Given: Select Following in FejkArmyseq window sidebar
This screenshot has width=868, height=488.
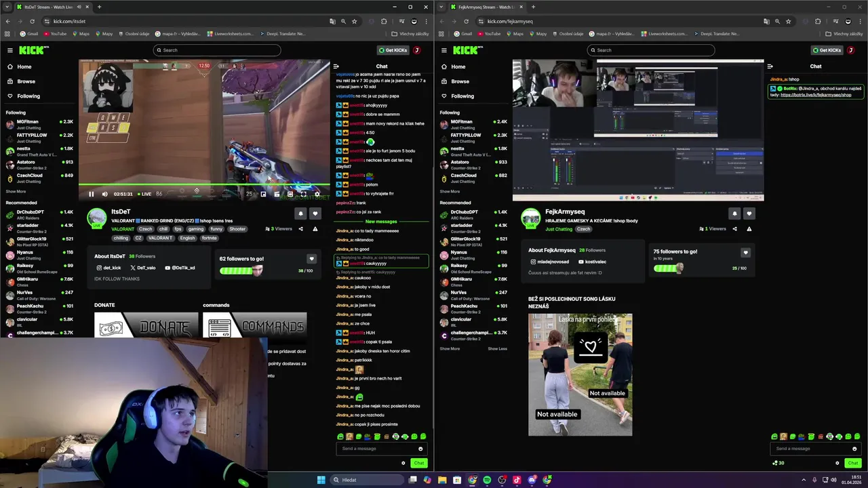Looking at the screenshot, I should coord(458,96).
